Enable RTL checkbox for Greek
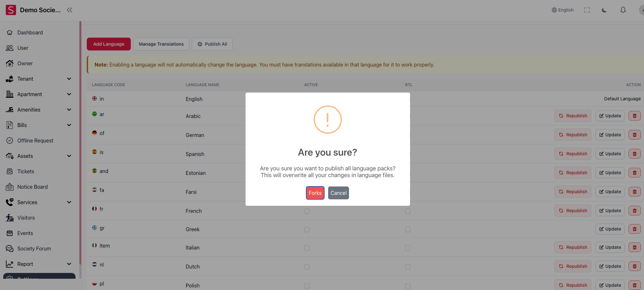 tap(408, 230)
